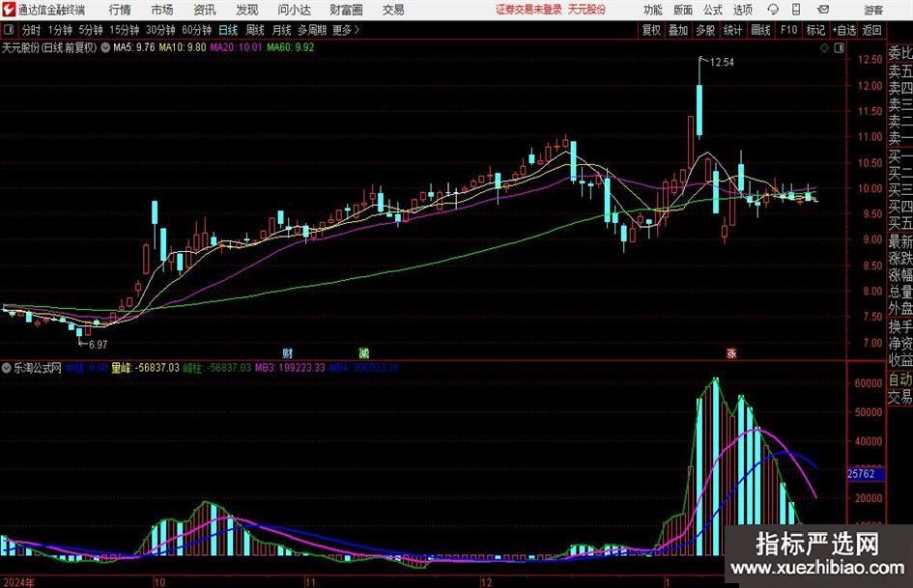Click the MB3: 199223.33 label
Image resolution: width=913 pixels, height=588 pixels.
[x=290, y=368]
